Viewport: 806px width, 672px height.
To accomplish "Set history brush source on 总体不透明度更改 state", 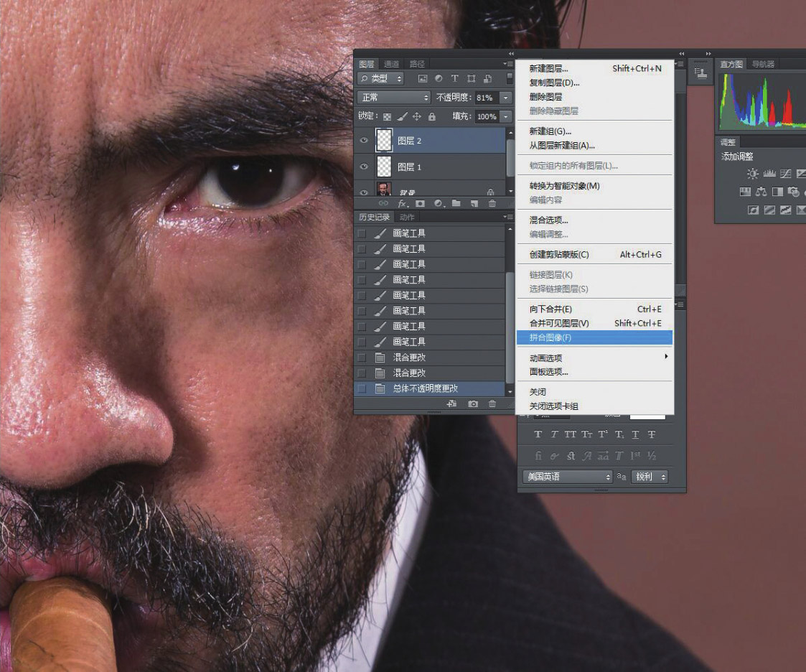I will pyautogui.click(x=362, y=388).
